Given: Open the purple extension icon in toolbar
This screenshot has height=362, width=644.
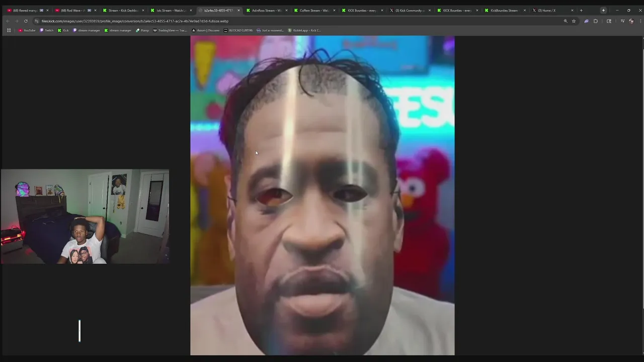Looking at the screenshot, I should point(586,21).
